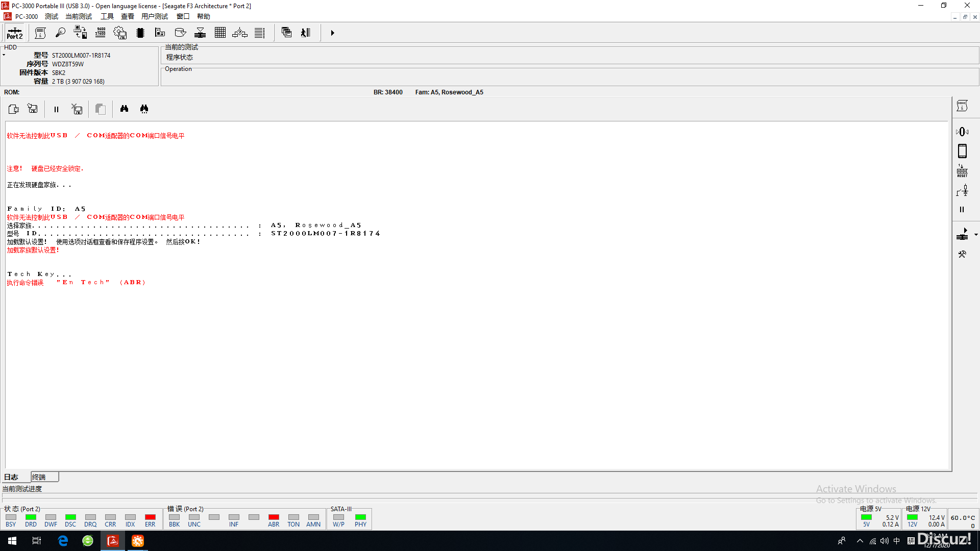Click the green PHY SATA indicator
980x551 pixels.
pyautogui.click(x=360, y=517)
